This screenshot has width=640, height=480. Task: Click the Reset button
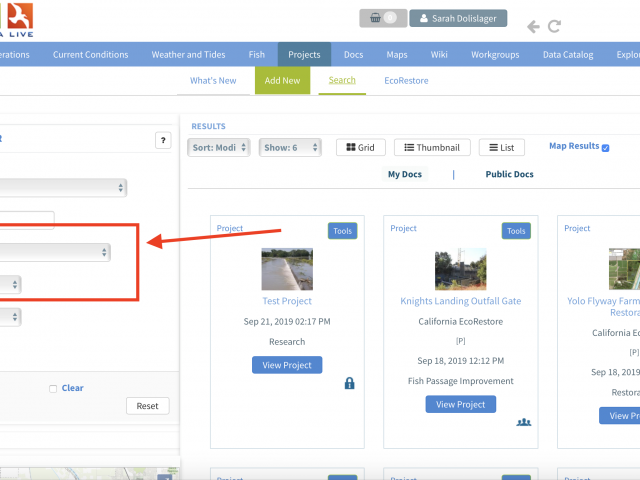147,406
